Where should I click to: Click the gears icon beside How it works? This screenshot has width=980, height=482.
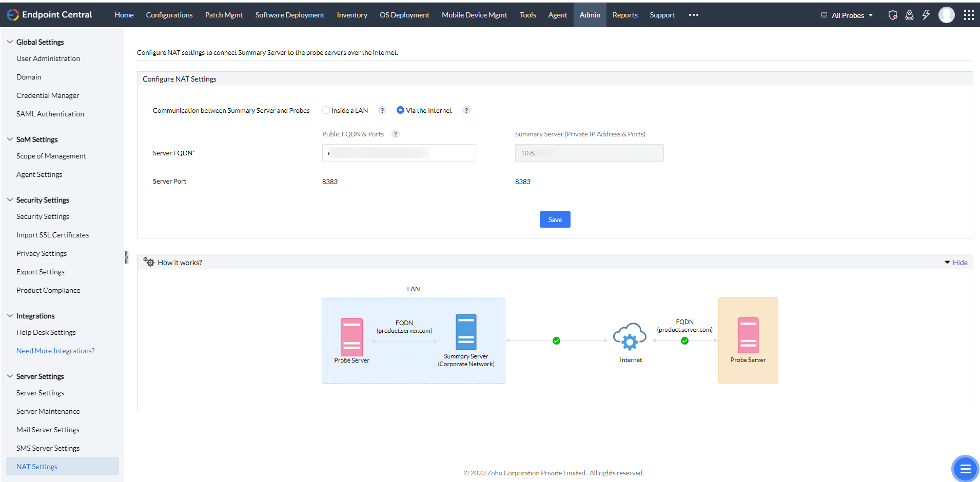149,262
